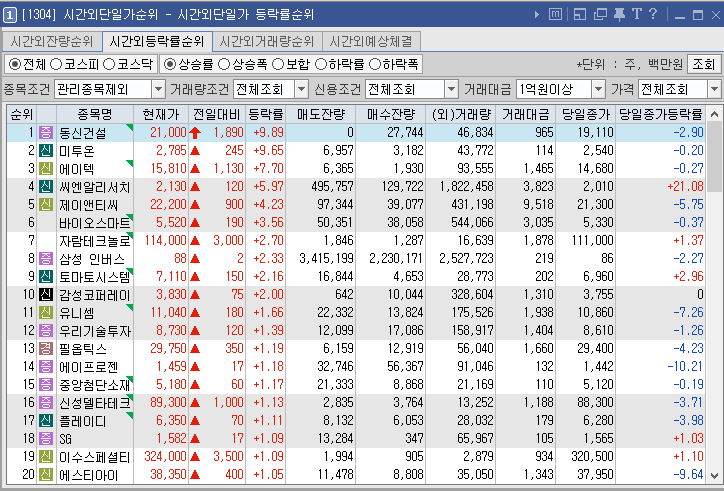Click the 증 badge on 에이프로젠 row

click(45, 367)
